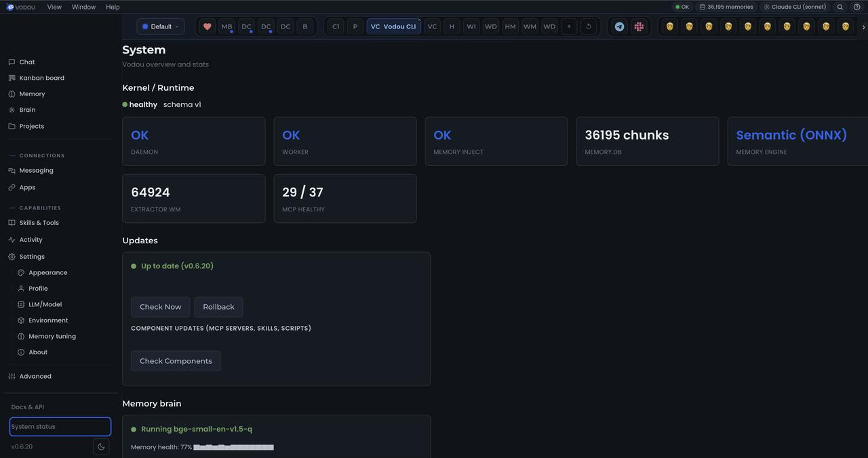
Task: Open the Docs & API link
Action: [x=28, y=407]
